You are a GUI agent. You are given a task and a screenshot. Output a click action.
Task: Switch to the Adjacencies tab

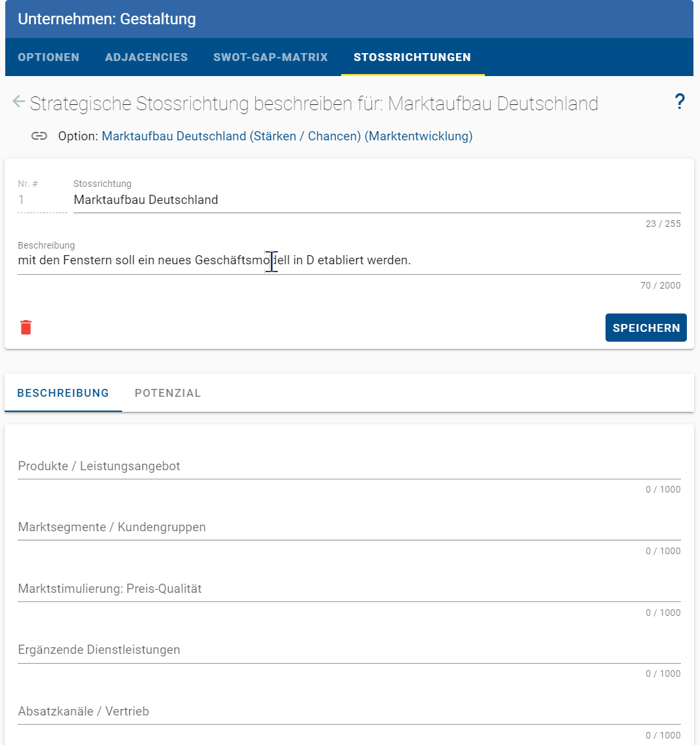(146, 57)
